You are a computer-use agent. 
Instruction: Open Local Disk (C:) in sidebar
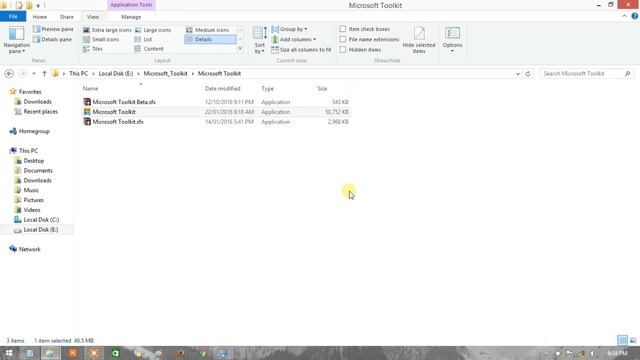tap(41, 220)
